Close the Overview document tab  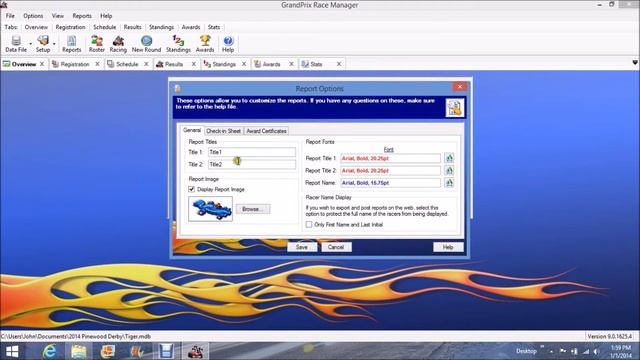(42, 64)
